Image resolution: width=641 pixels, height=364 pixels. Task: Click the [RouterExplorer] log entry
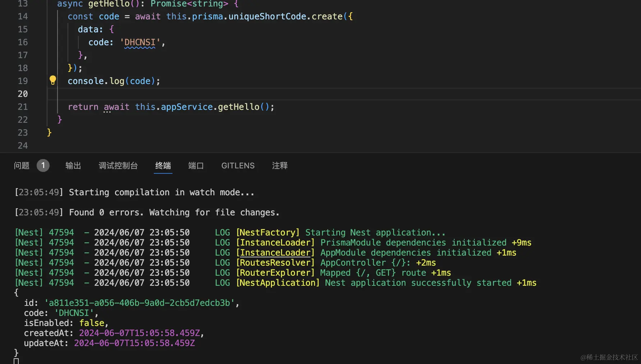coord(275,273)
